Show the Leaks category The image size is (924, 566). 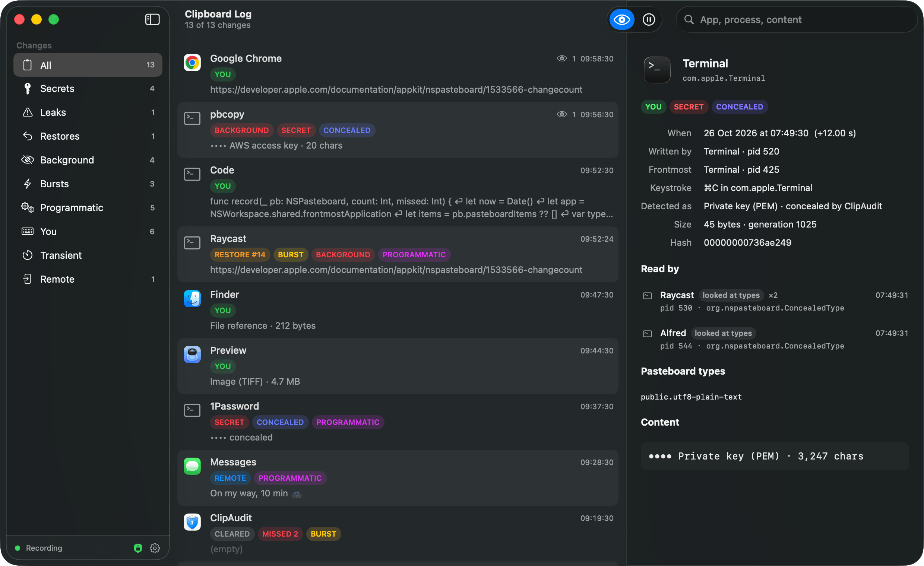(88, 112)
